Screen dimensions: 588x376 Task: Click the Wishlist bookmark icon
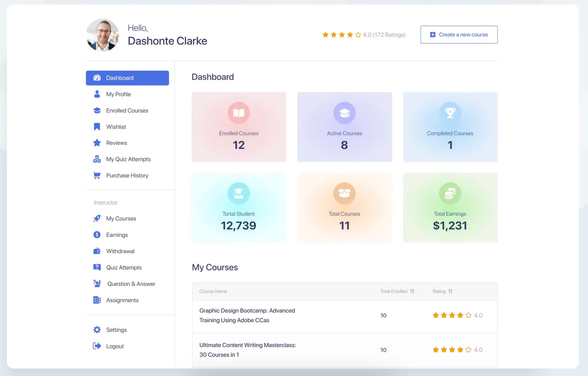[x=97, y=127]
